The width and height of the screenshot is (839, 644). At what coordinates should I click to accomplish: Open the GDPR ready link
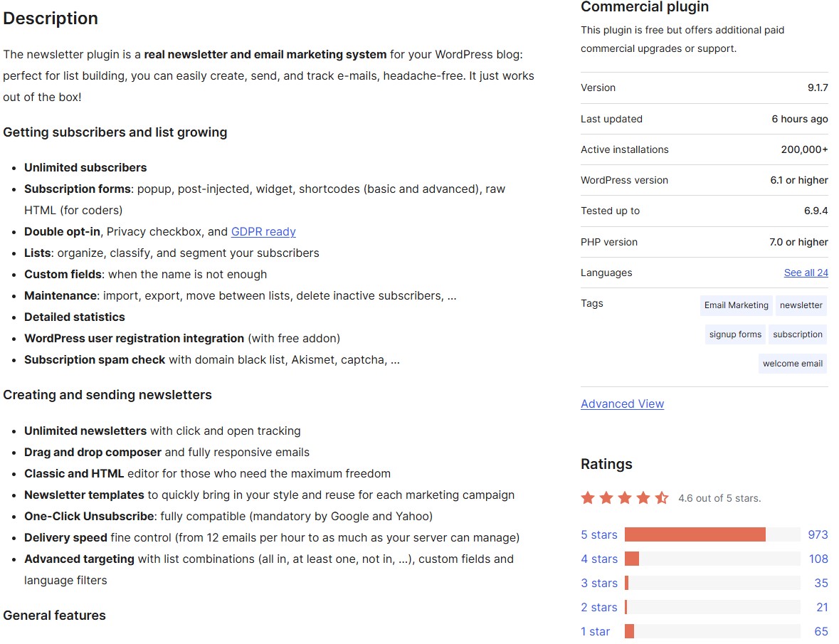click(263, 231)
